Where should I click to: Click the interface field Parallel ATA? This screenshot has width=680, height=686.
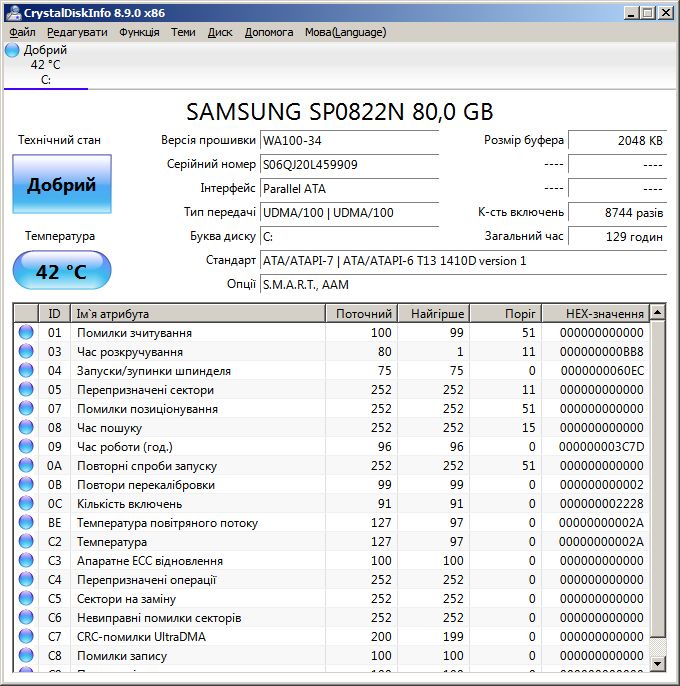(x=349, y=189)
